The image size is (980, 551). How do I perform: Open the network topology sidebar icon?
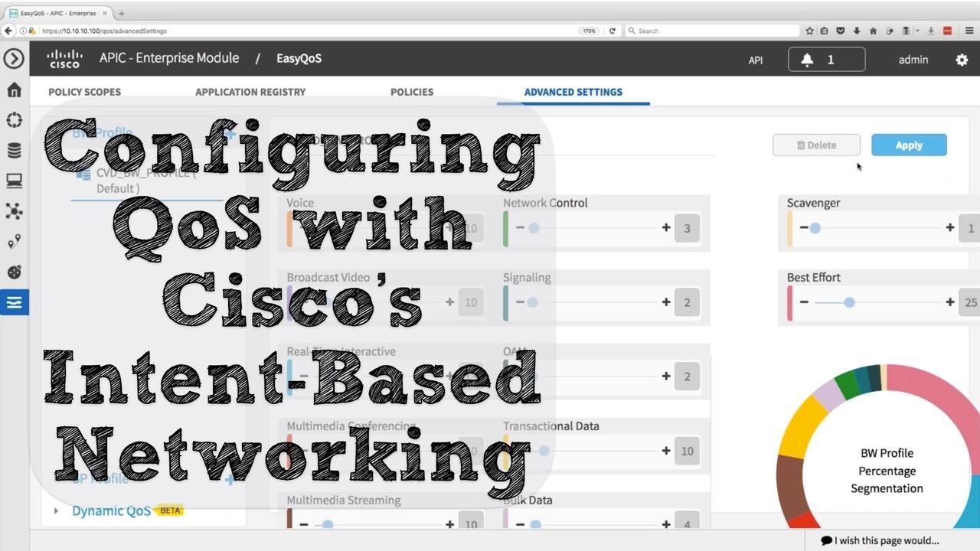tap(14, 211)
